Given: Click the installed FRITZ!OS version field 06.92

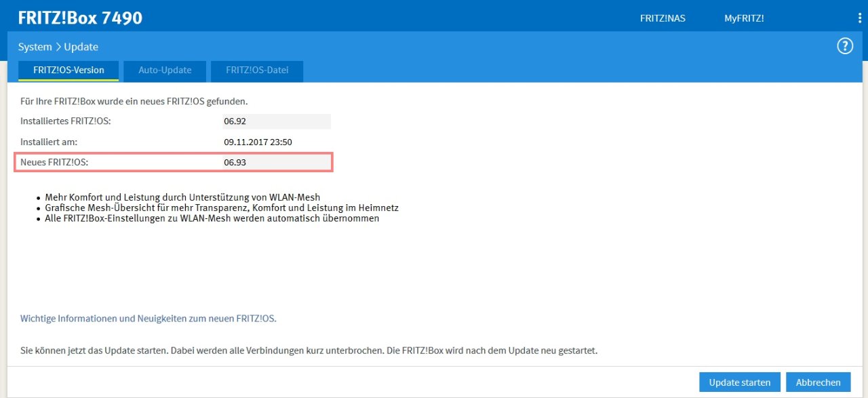Looking at the screenshot, I should [277, 121].
